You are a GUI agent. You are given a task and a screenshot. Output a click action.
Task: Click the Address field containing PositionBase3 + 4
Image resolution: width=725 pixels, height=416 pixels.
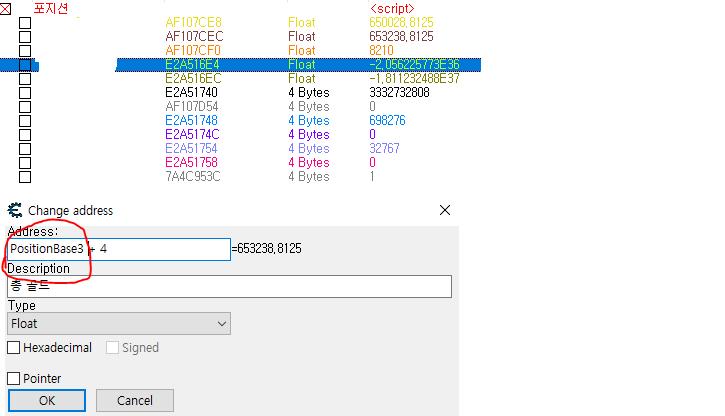point(119,249)
